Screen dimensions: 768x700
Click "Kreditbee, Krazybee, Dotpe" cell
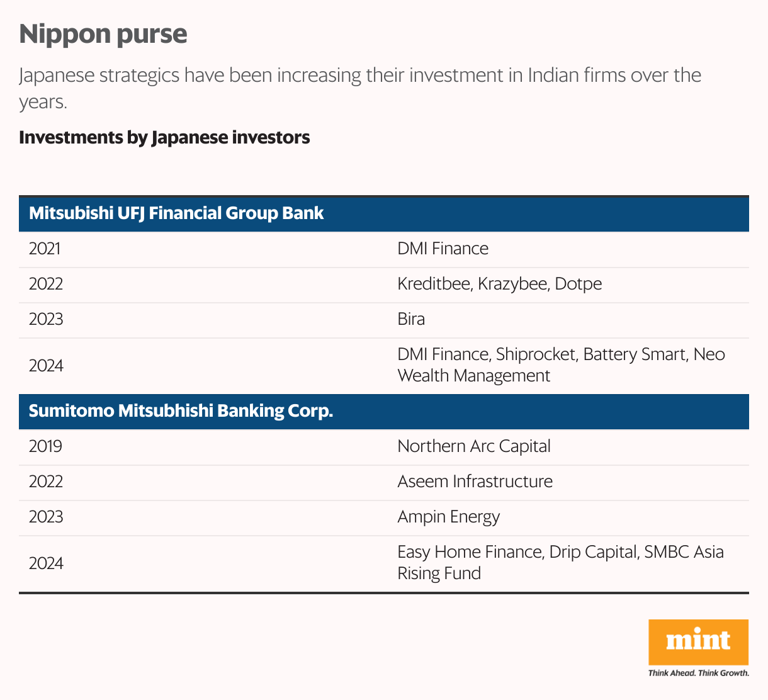[499, 284]
